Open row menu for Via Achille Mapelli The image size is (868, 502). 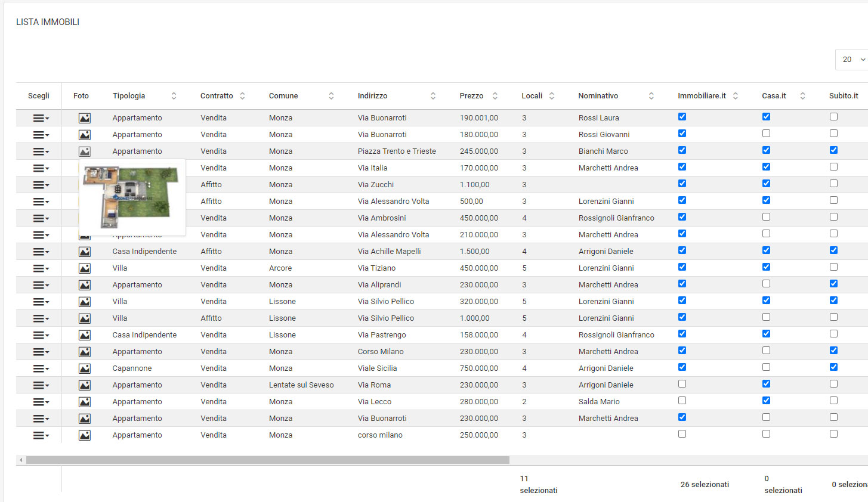coord(41,252)
